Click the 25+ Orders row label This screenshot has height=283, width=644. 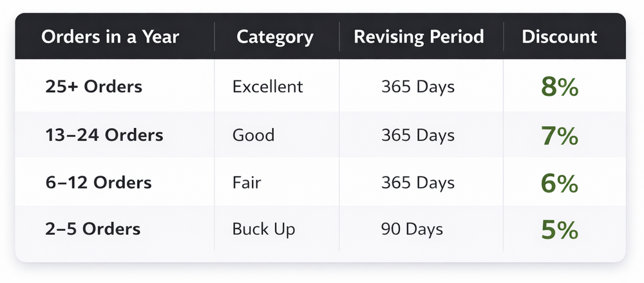pos(93,87)
